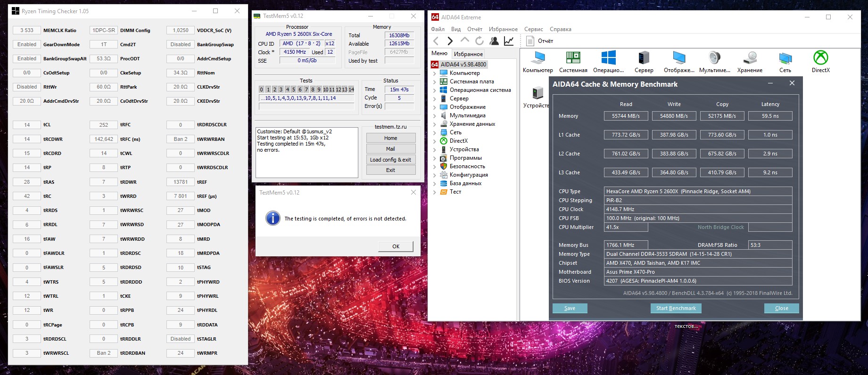868x375 pixels.
Task: Click the TestMem5 Time field showing 15m 47s
Action: click(399, 90)
